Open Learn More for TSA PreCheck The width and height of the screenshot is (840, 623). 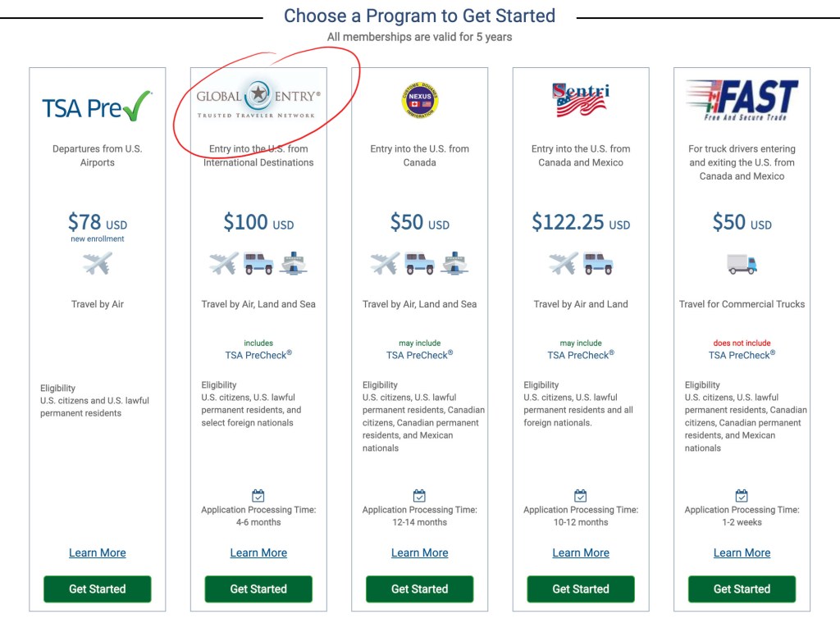(x=98, y=553)
